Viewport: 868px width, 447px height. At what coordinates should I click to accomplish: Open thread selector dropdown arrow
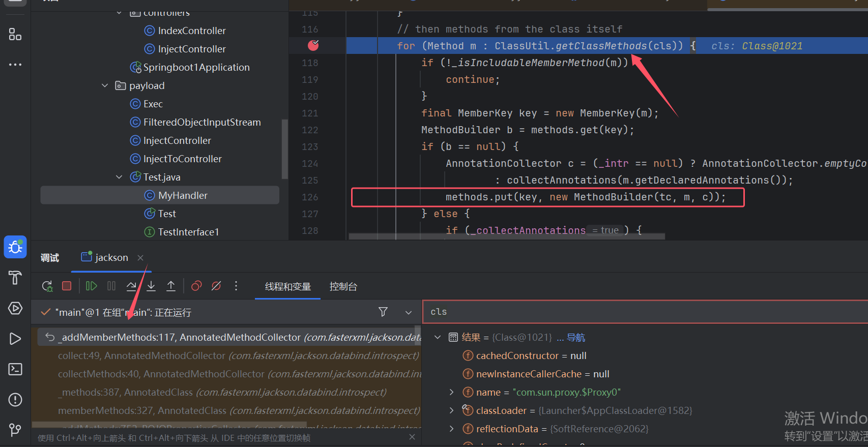409,312
